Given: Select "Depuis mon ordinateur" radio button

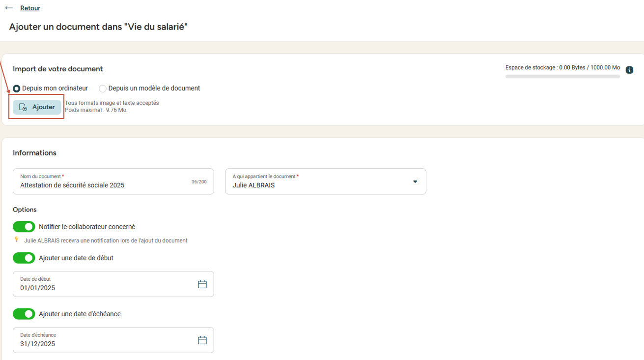Looking at the screenshot, I should 17,89.
